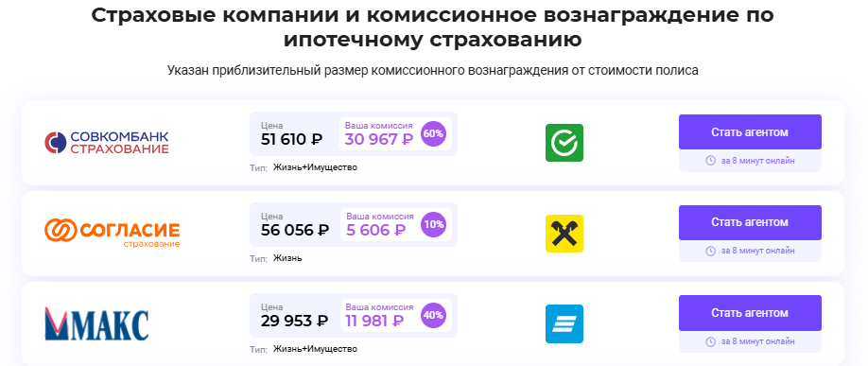Click 'Стать агентом' for Soglasie
Image resolution: width=868 pixels, height=366 pixels.
coord(750,222)
